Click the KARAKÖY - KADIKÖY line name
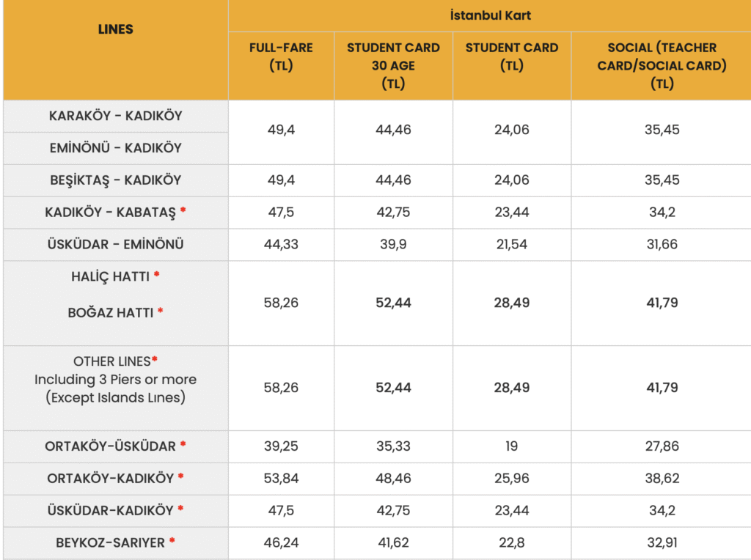 pyautogui.click(x=115, y=116)
